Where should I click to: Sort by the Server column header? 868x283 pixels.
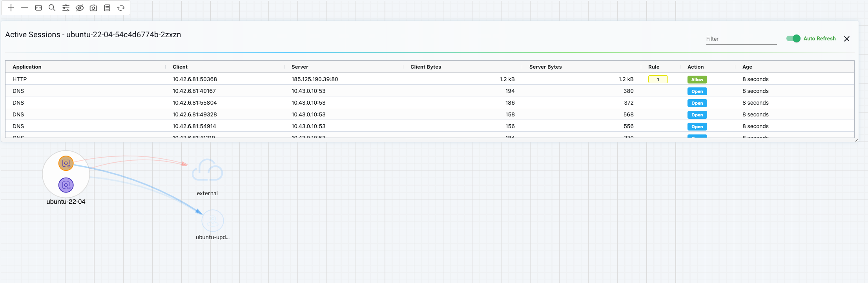point(300,67)
